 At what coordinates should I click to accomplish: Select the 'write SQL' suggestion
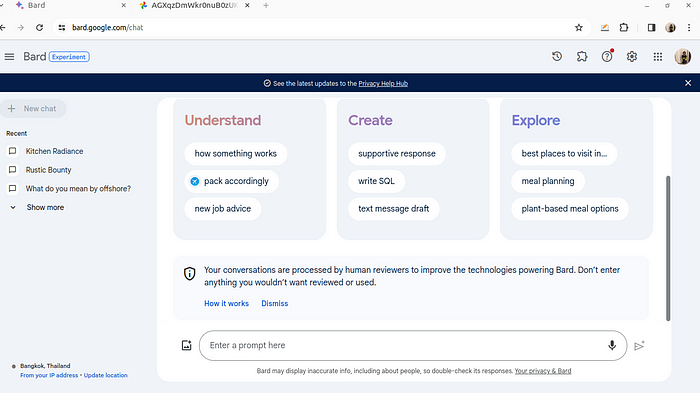[376, 181]
